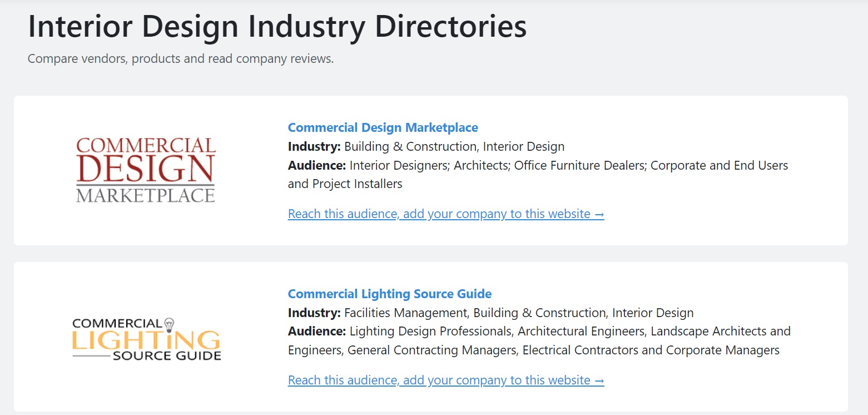Click the Commercial Design Marketplace logo
Screen dimensions: 868x415
(146, 170)
